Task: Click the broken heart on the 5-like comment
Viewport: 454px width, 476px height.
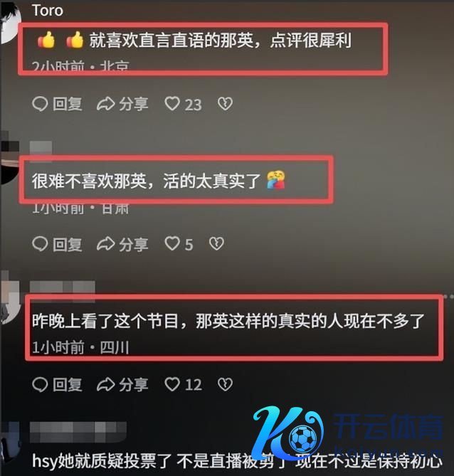Action: [x=216, y=244]
